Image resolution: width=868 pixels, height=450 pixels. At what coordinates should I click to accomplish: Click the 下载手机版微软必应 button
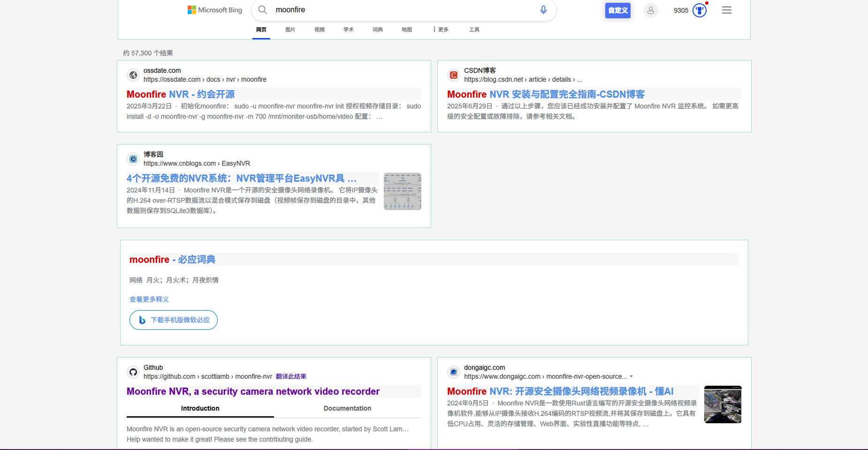coord(174,320)
